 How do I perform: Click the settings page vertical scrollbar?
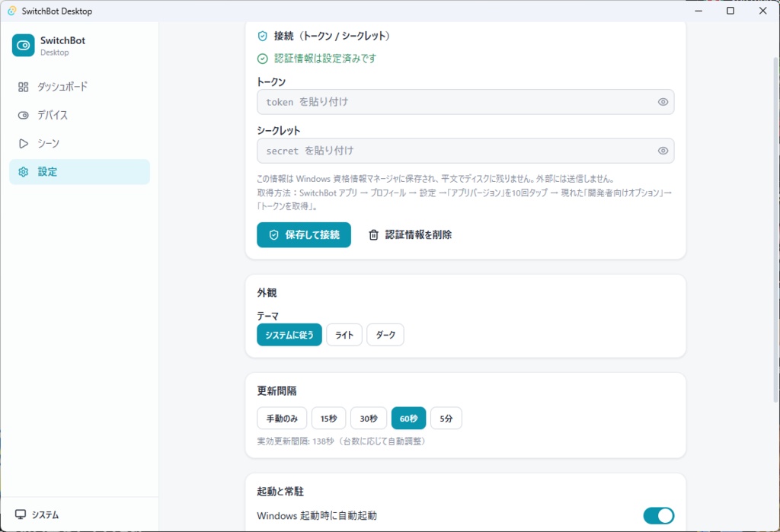coord(775,229)
